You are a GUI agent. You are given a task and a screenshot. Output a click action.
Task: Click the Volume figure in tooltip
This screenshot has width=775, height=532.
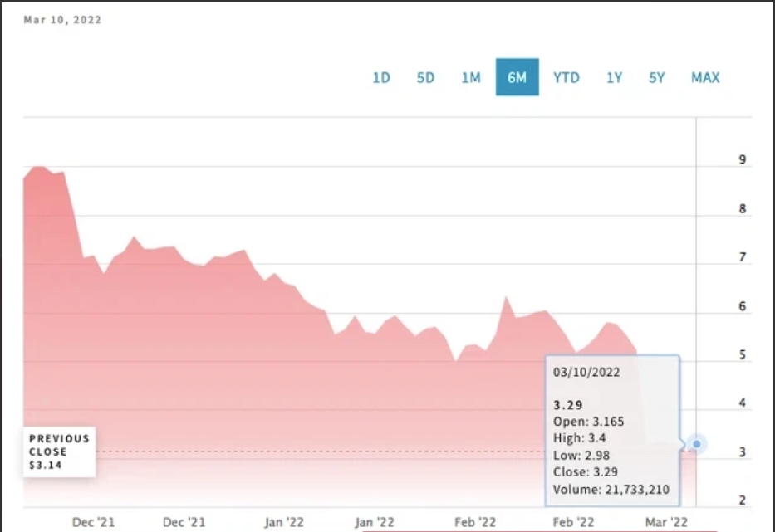coord(611,490)
